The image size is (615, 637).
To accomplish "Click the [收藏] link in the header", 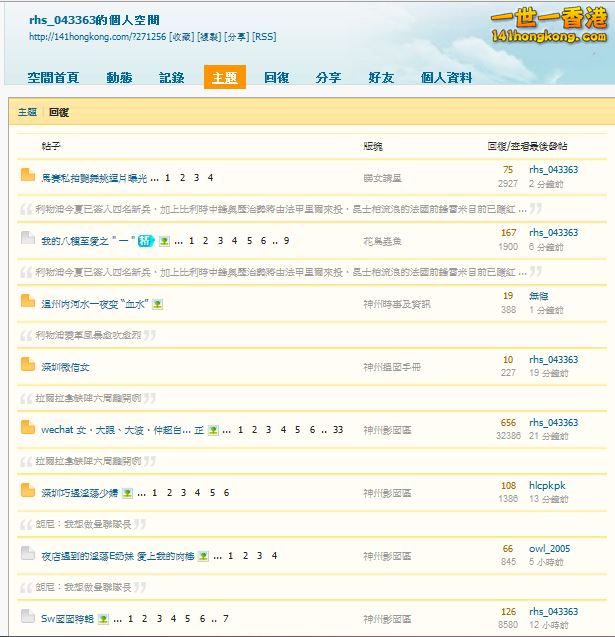I will tap(182, 37).
